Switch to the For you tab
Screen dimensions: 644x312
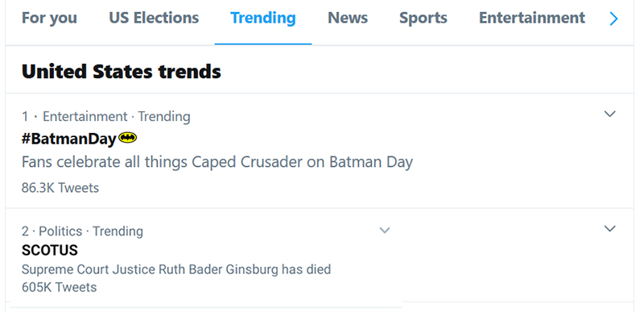[x=49, y=18]
